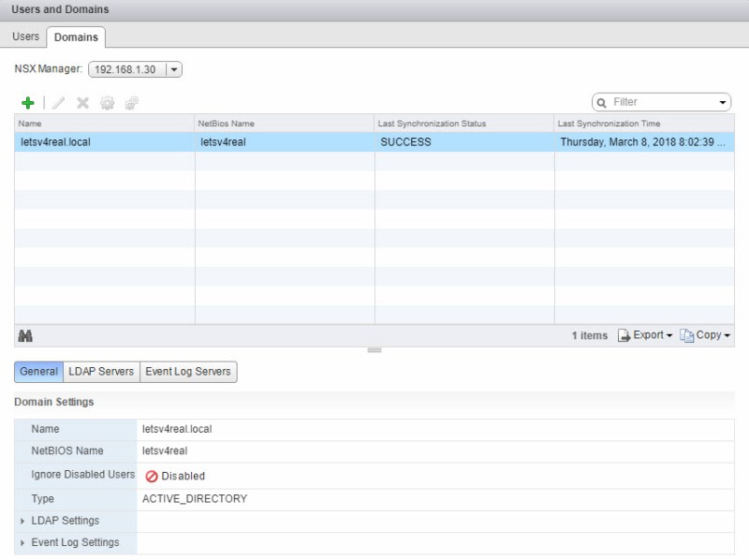Click the binoculars find icon
The height and width of the screenshot is (560, 749).
pos(25,335)
